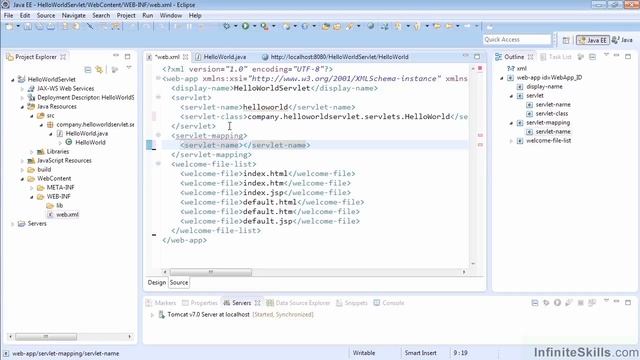This screenshot has width=640, height=360.
Task: Expand the Tomcat v7.0 server entry
Action: (152, 315)
